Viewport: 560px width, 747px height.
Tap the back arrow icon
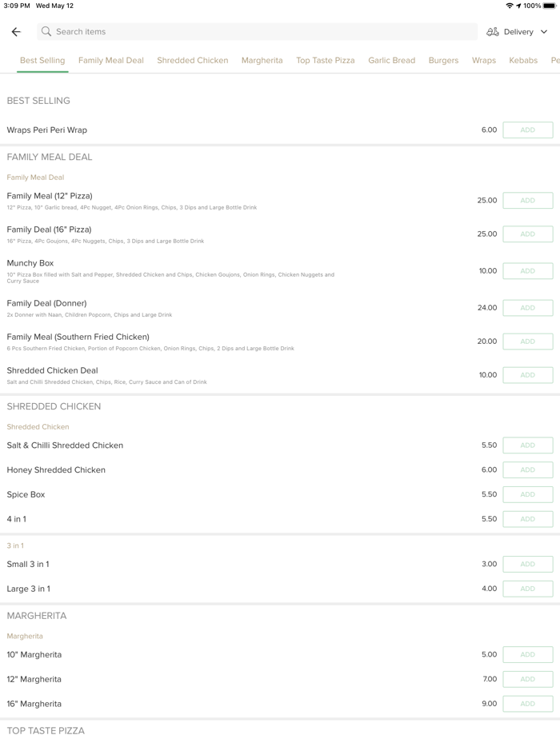tap(16, 32)
